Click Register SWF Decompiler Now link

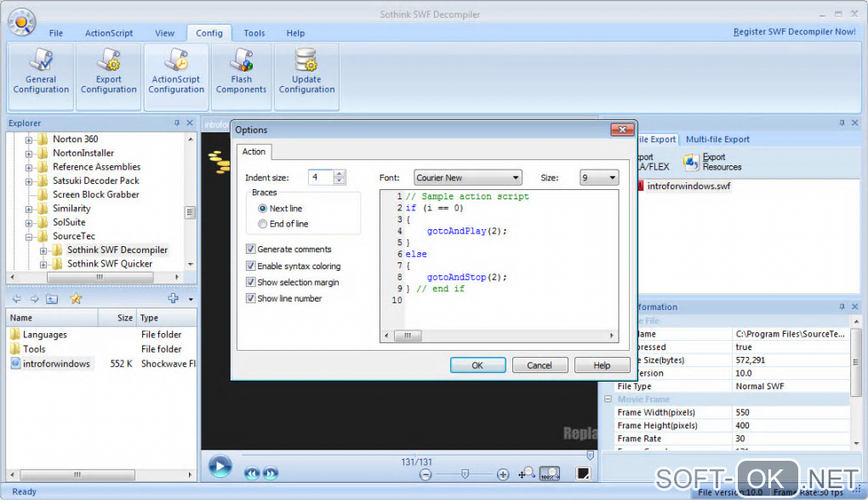794,32
